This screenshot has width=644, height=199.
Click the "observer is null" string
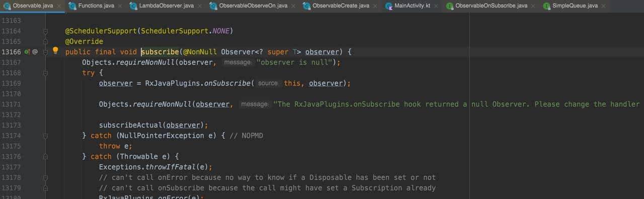(294, 62)
